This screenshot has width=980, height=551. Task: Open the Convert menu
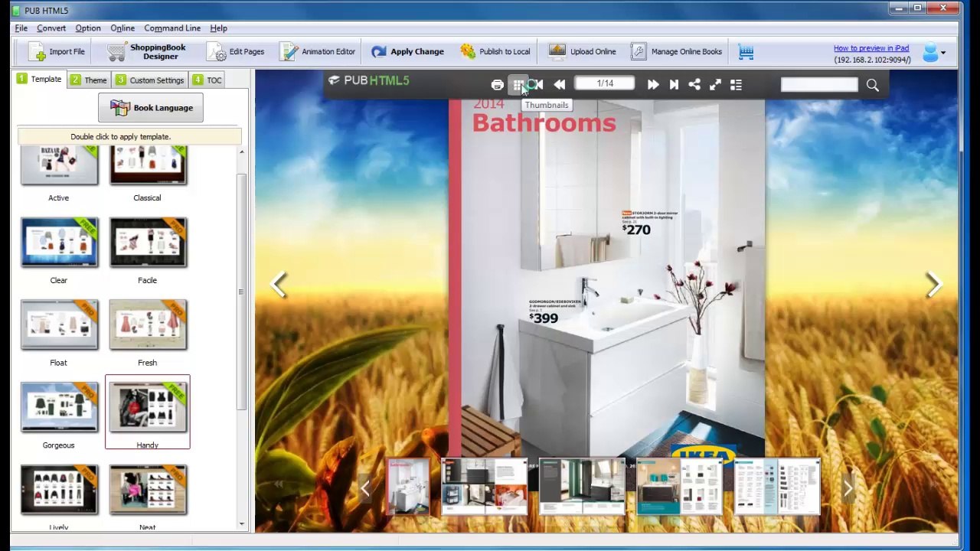[51, 28]
